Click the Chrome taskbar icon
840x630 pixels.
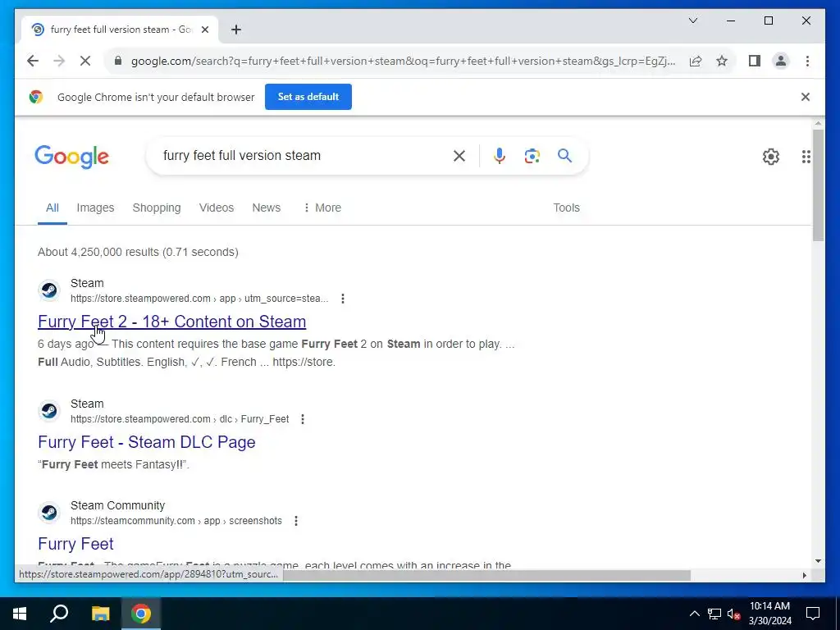141,614
